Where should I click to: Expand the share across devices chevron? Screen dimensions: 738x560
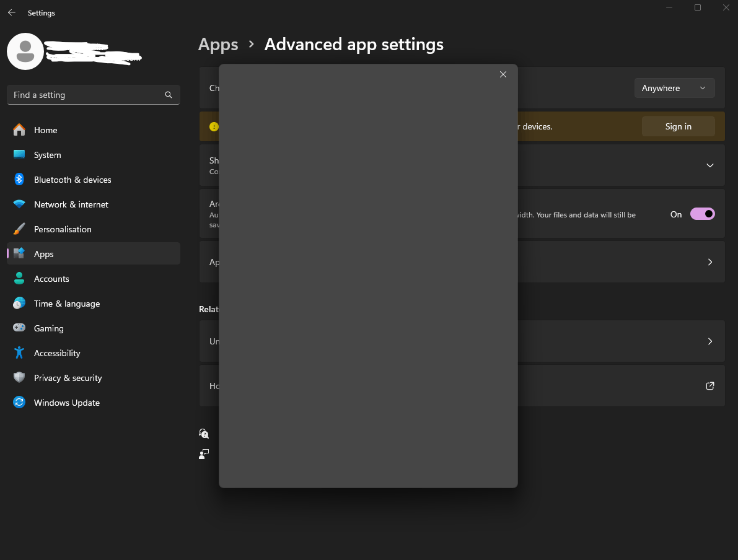[709, 165]
